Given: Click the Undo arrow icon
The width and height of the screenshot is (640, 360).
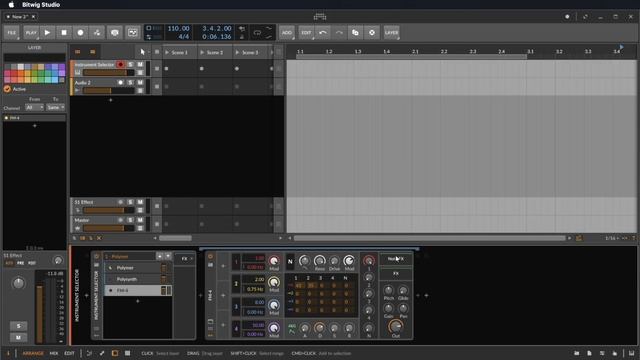Looking at the screenshot, I should [x=323, y=33].
